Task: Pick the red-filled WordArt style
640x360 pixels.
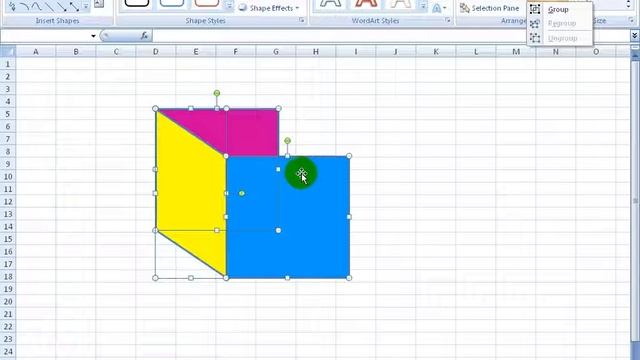Action: coord(366,4)
